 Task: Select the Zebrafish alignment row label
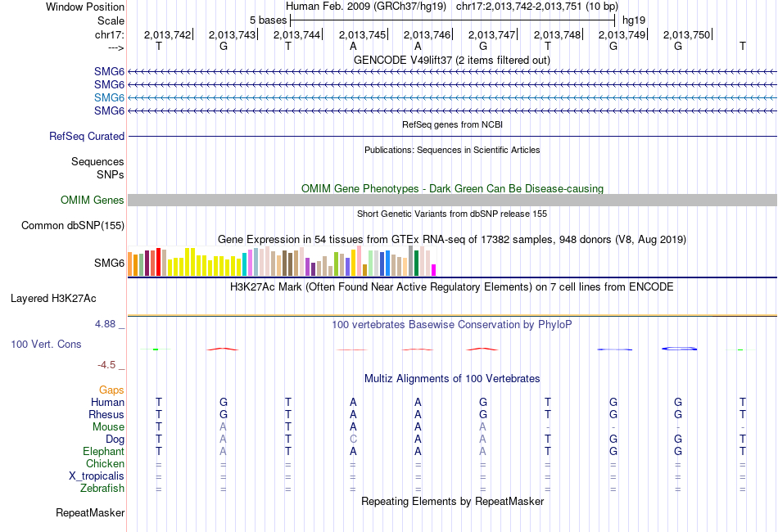click(102, 489)
